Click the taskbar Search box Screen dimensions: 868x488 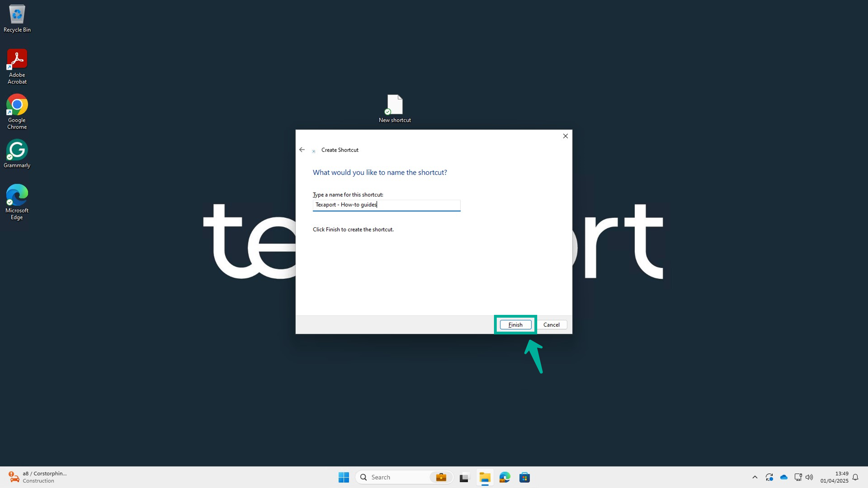[391, 477]
